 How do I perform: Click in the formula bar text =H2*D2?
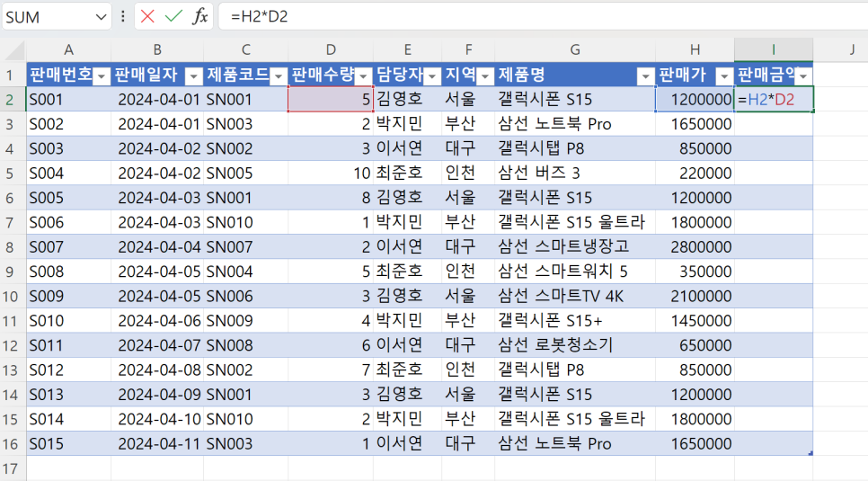pos(259,16)
